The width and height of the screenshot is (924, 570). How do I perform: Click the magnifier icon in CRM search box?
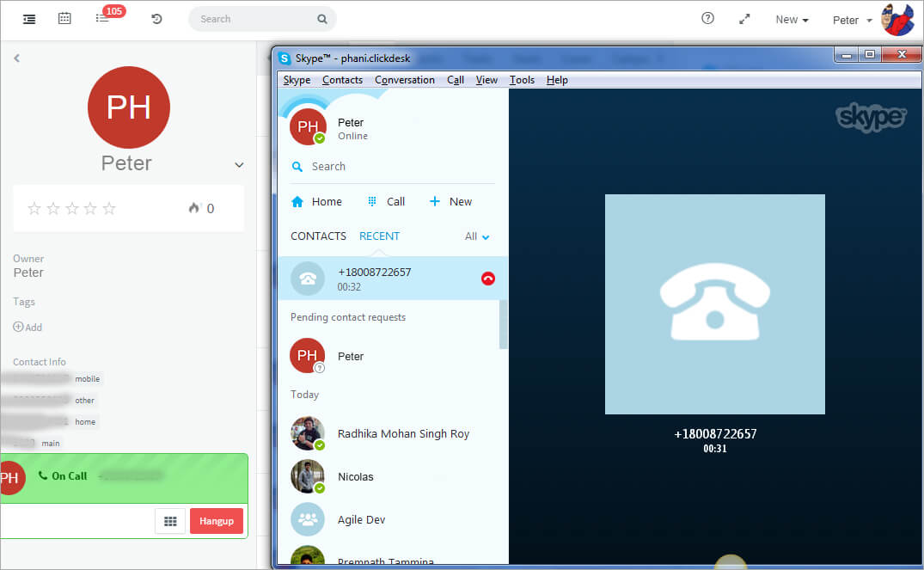point(322,19)
